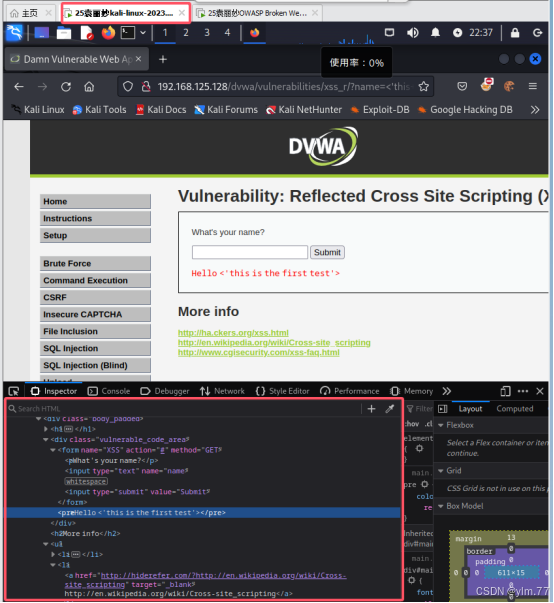
Task: Open a new Firefox tab
Action: [163, 59]
